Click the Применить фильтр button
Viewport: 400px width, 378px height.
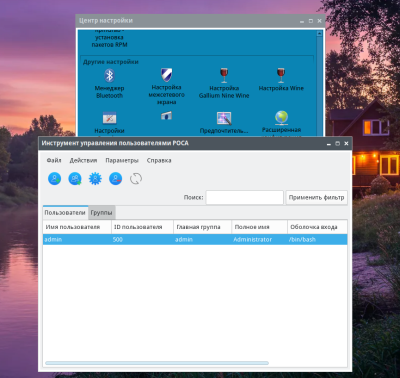316,197
